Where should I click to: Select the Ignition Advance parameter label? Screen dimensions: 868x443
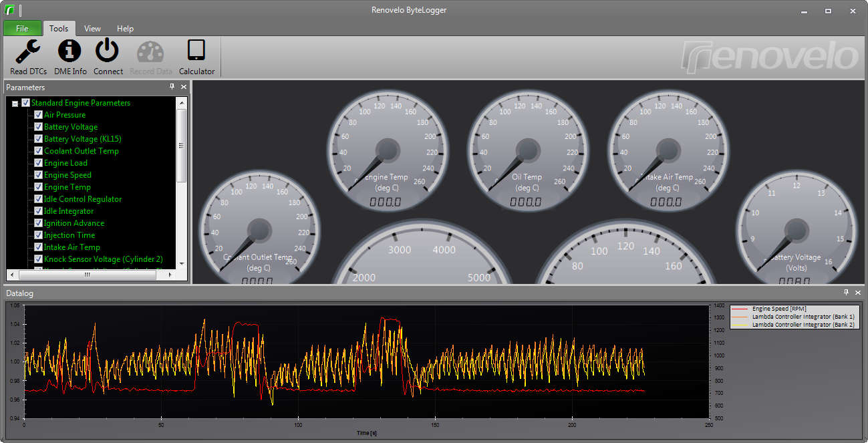click(74, 223)
